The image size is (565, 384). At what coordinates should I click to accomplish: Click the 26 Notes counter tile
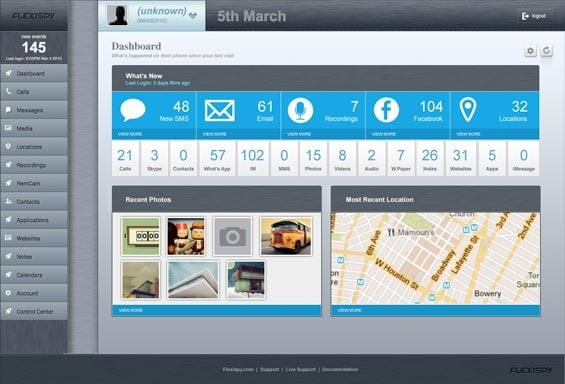click(430, 158)
